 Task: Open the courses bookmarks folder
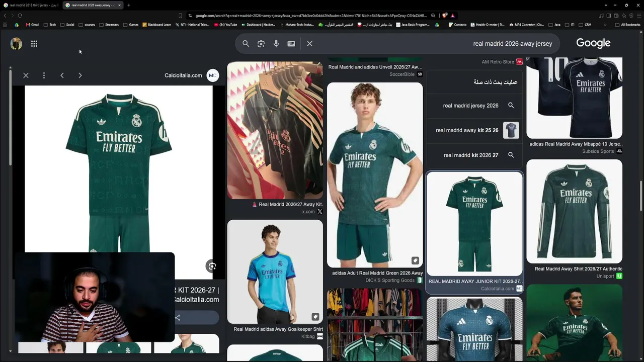pyautogui.click(x=87, y=25)
